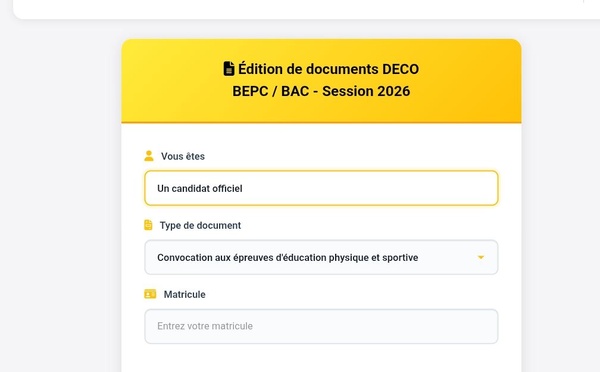Click the document icon beside Édition de documents

229,69
